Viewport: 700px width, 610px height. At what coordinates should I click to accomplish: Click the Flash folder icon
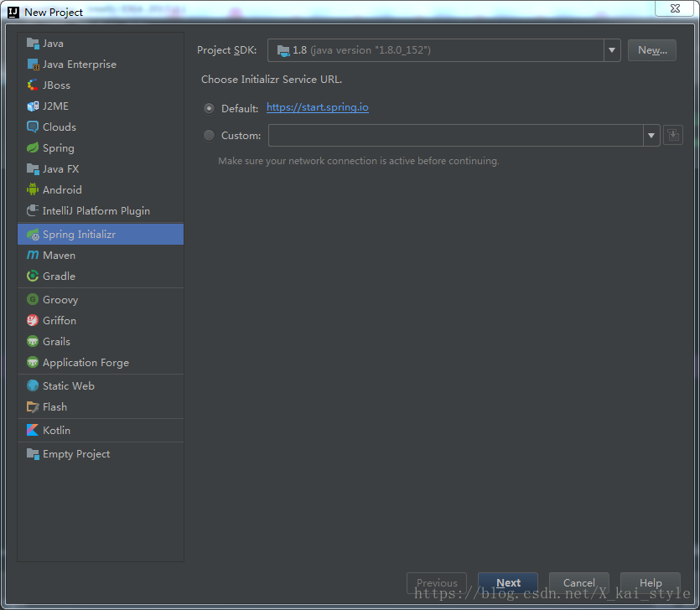33,407
